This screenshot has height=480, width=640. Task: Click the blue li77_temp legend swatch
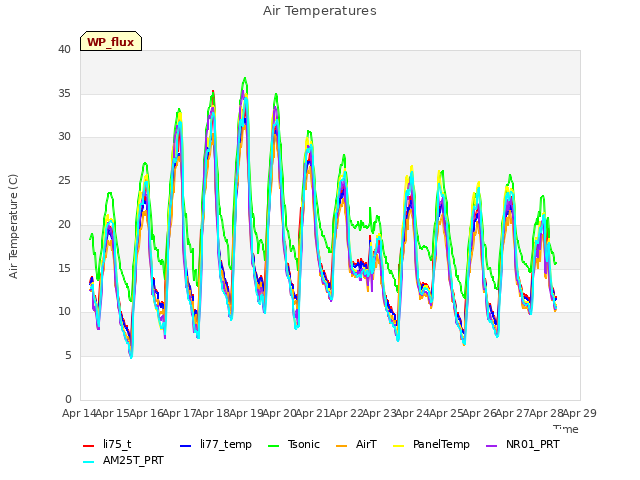pyautogui.click(x=186, y=446)
